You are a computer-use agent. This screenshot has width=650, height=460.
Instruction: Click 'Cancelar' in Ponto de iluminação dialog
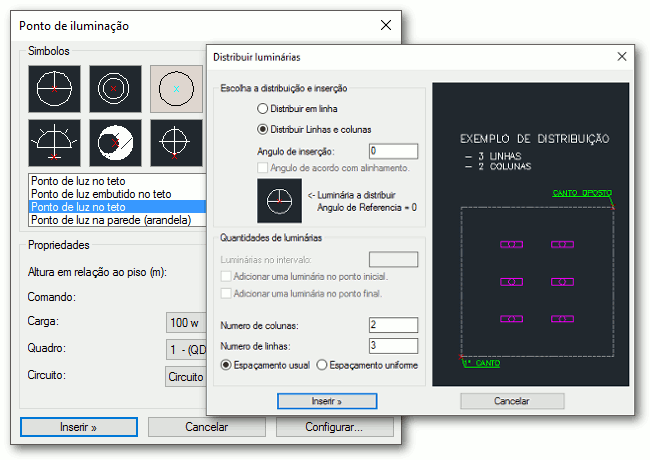(x=206, y=427)
